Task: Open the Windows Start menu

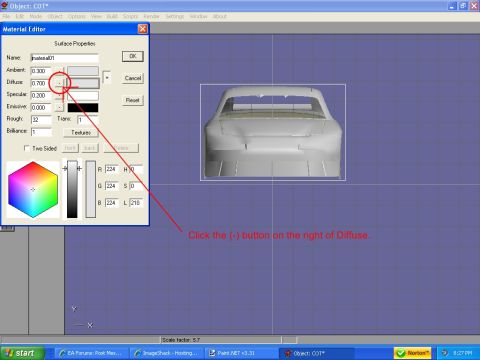Action: (22, 353)
